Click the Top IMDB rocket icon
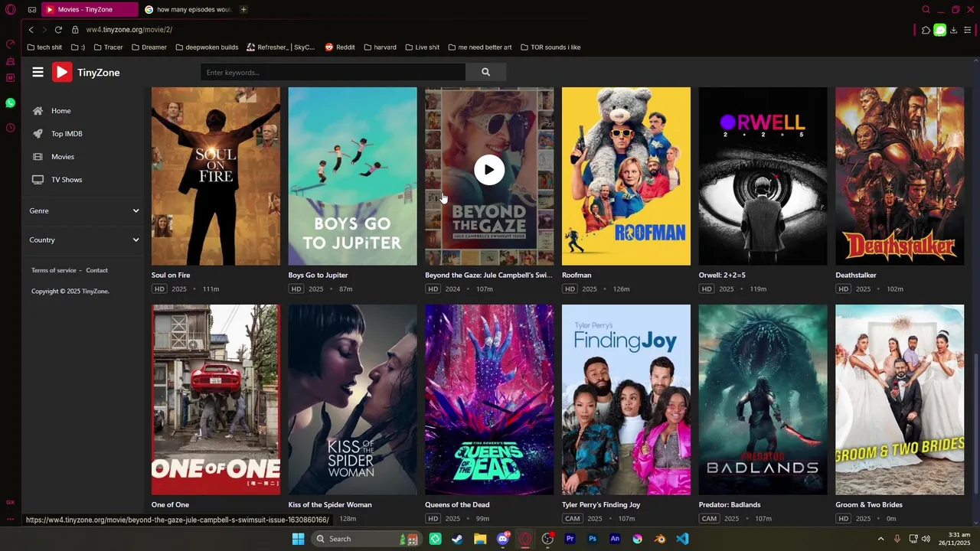980x551 pixels. [38, 134]
